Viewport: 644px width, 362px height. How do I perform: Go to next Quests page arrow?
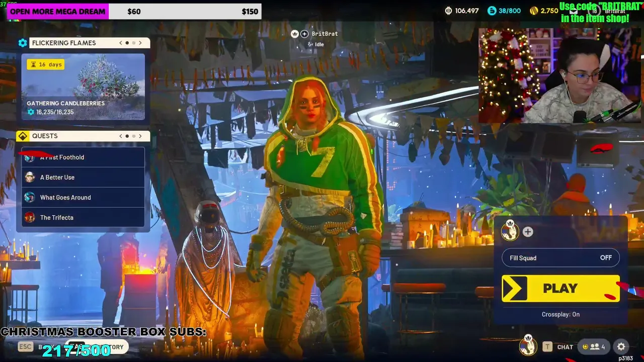[x=140, y=136]
